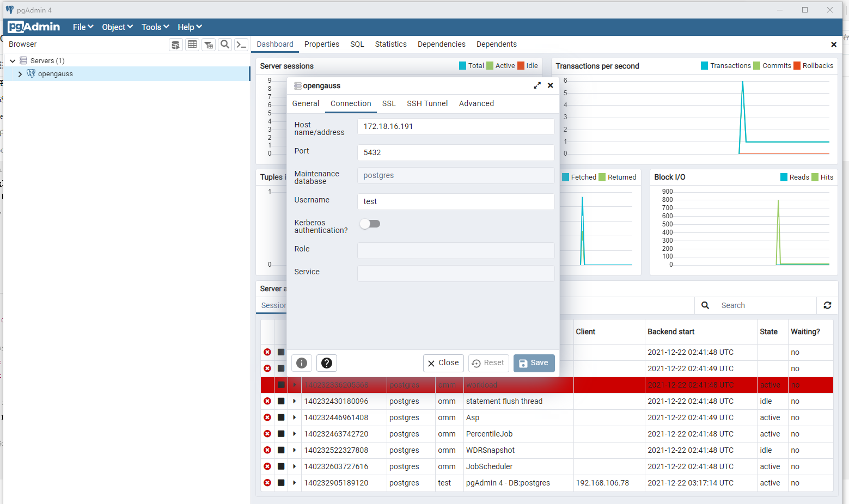Open the Help menu

[190, 27]
